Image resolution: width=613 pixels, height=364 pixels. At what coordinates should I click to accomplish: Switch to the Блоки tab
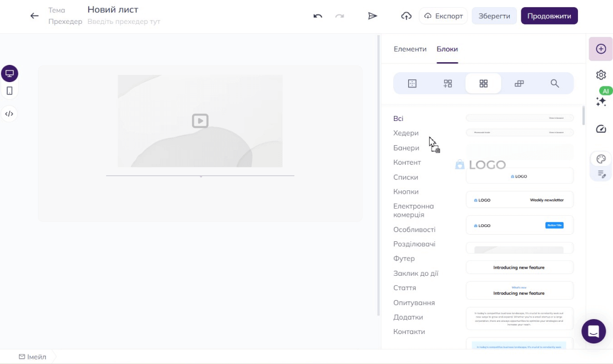click(447, 49)
